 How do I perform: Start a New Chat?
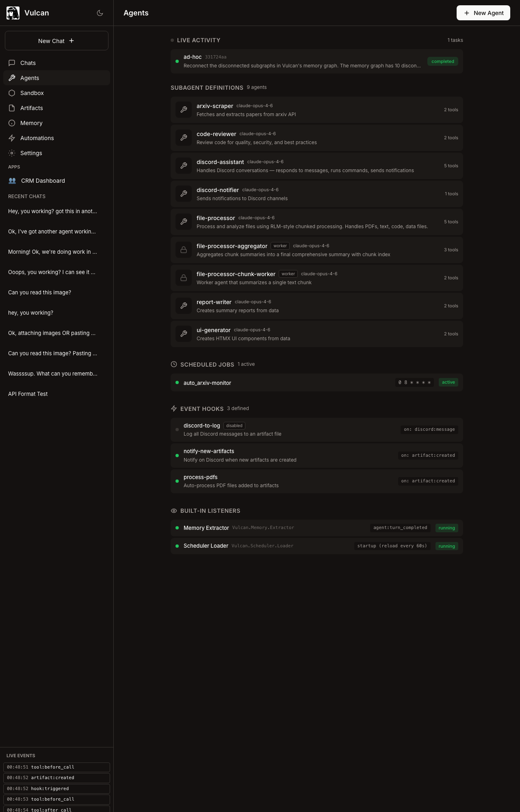56,41
